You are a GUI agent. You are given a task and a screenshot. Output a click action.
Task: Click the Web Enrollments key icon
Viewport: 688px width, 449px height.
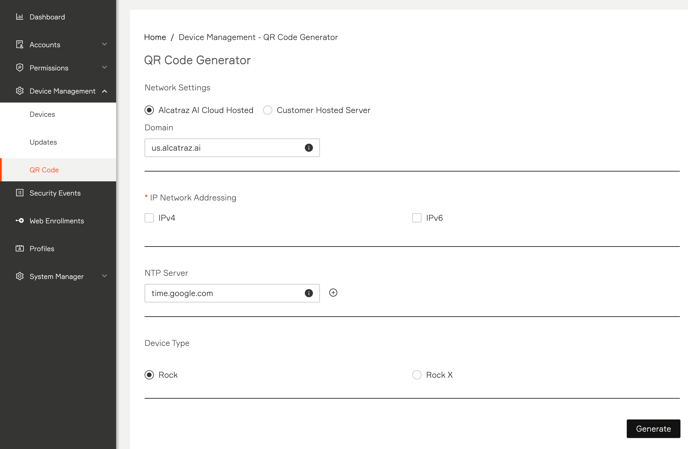[x=19, y=220]
